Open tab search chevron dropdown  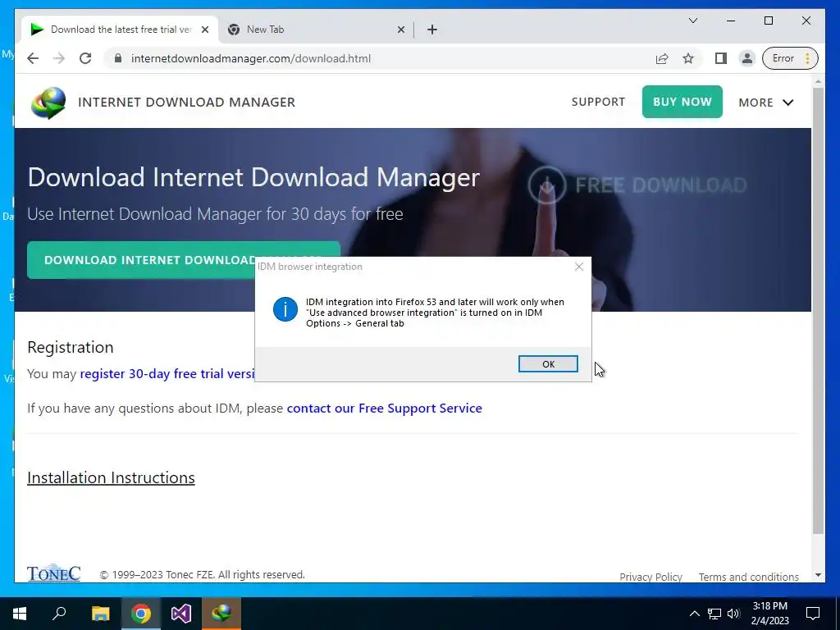(692, 21)
